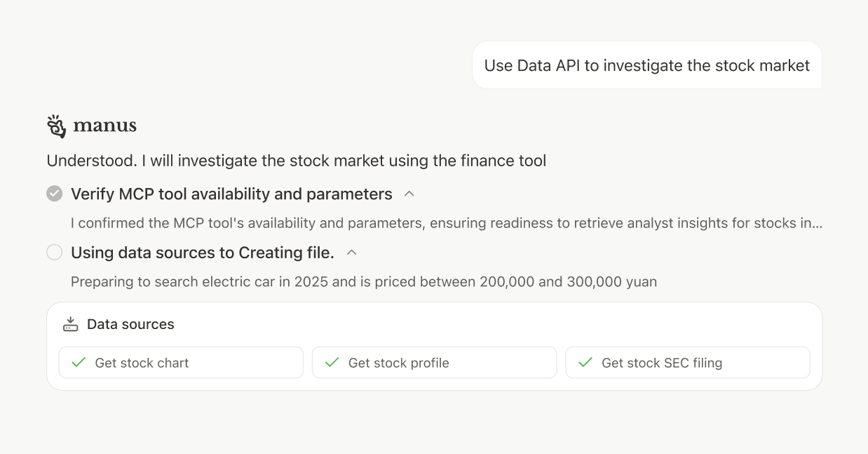Select the Get stock SEC filing source
Image resolution: width=868 pixels, height=454 pixels.
(687, 362)
